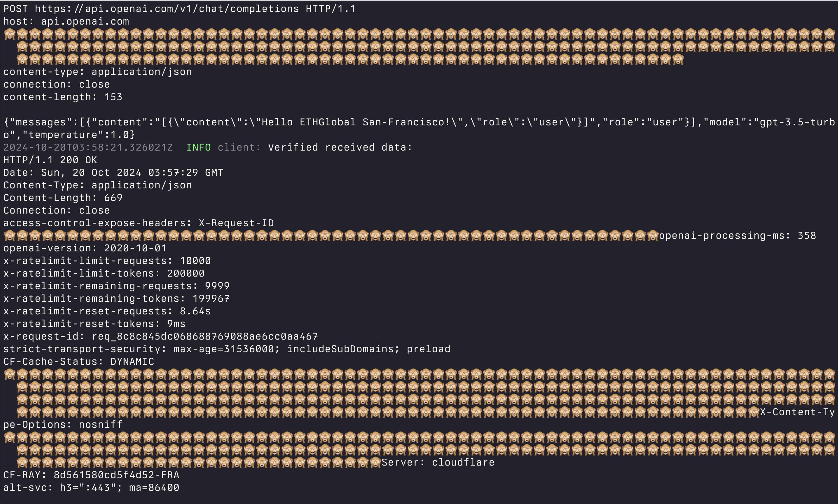
Task: Click the 'X-Content-Ty' text fragment
Action: pos(797,412)
